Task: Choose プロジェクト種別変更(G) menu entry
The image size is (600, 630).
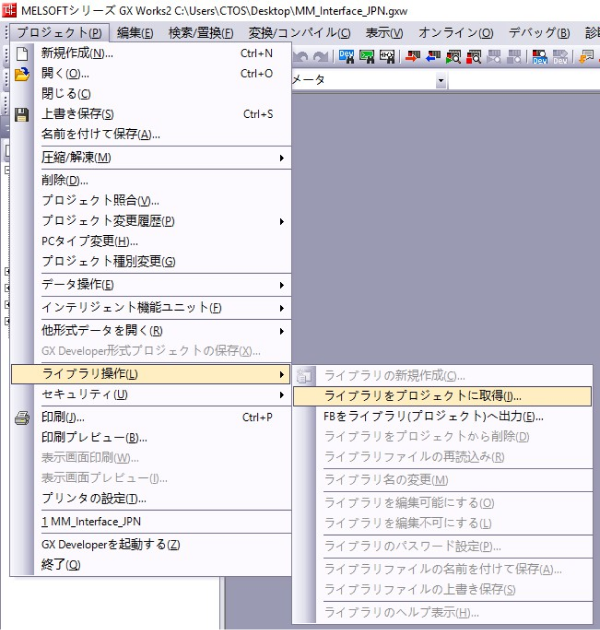Action: [x=151, y=262]
